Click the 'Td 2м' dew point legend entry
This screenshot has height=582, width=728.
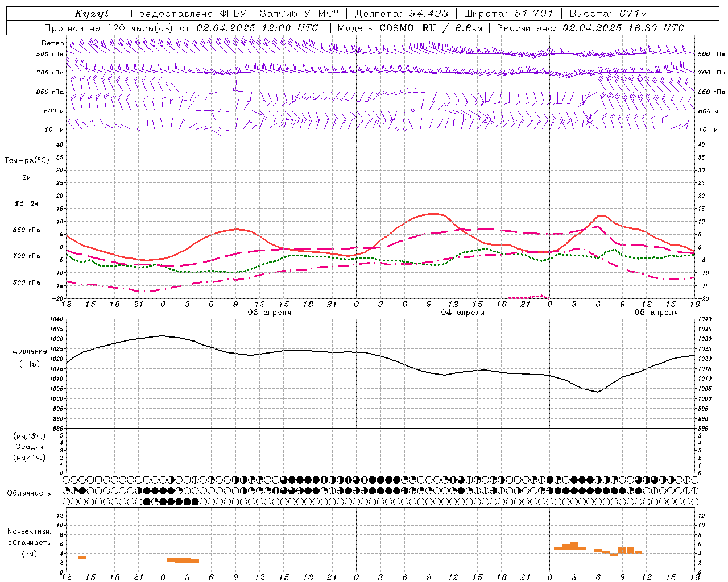click(x=27, y=203)
